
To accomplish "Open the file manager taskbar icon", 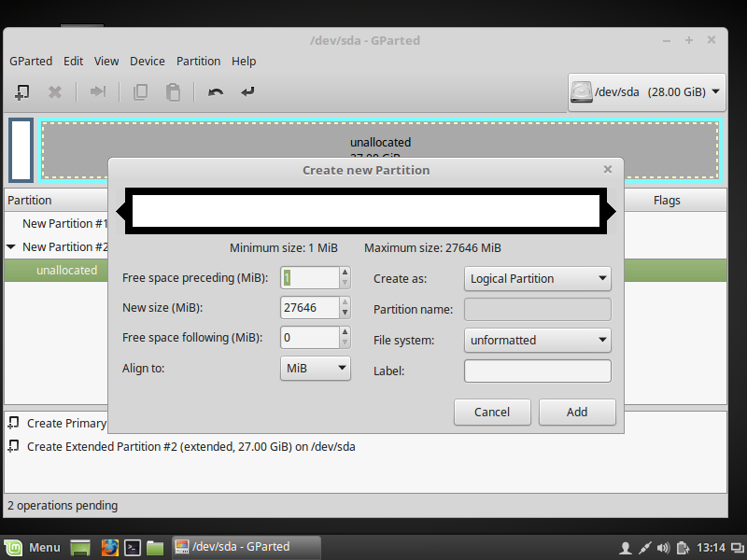I will (155, 548).
